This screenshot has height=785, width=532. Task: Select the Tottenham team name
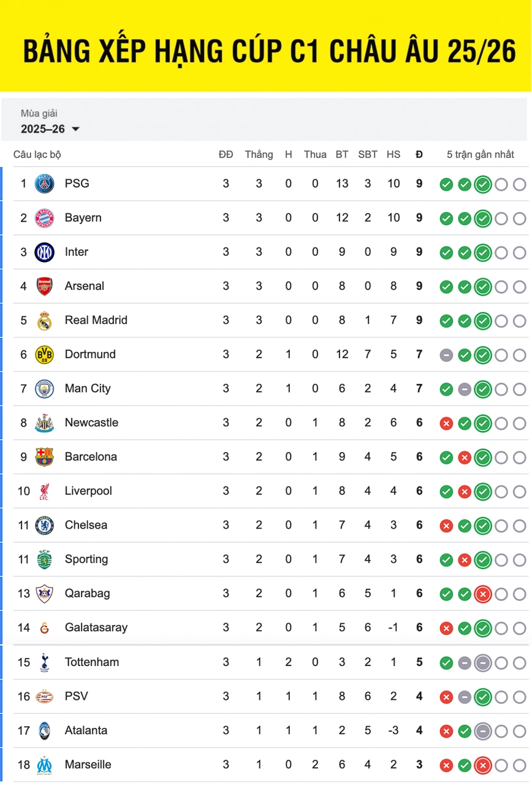coord(92,662)
